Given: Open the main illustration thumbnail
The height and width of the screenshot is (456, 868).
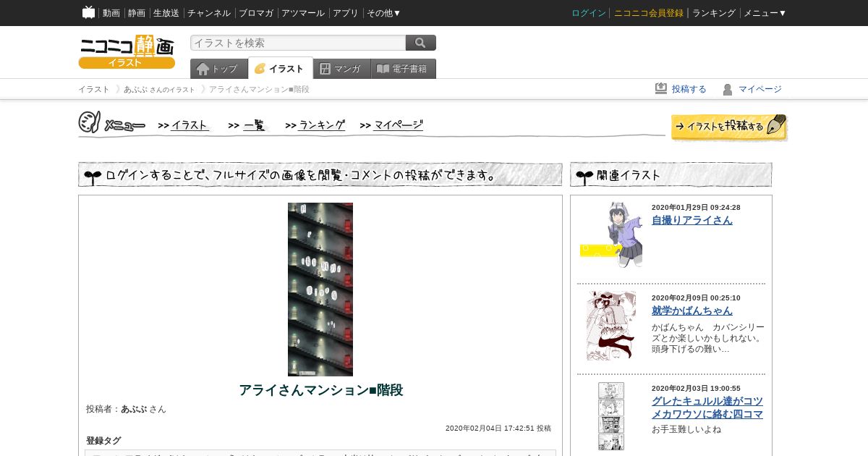Looking at the screenshot, I should 320,290.
